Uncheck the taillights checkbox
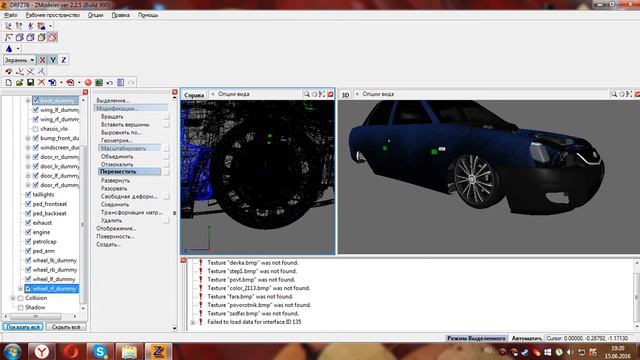The height and width of the screenshot is (360, 640). pyautogui.click(x=28, y=194)
